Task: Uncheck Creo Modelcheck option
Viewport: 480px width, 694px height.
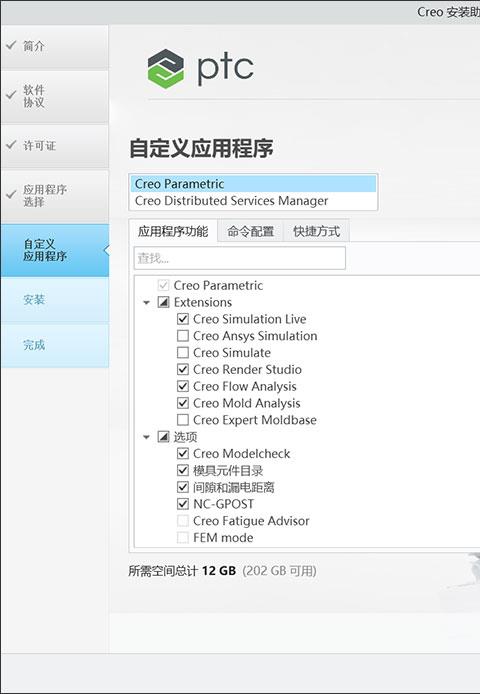Action: coord(183,454)
